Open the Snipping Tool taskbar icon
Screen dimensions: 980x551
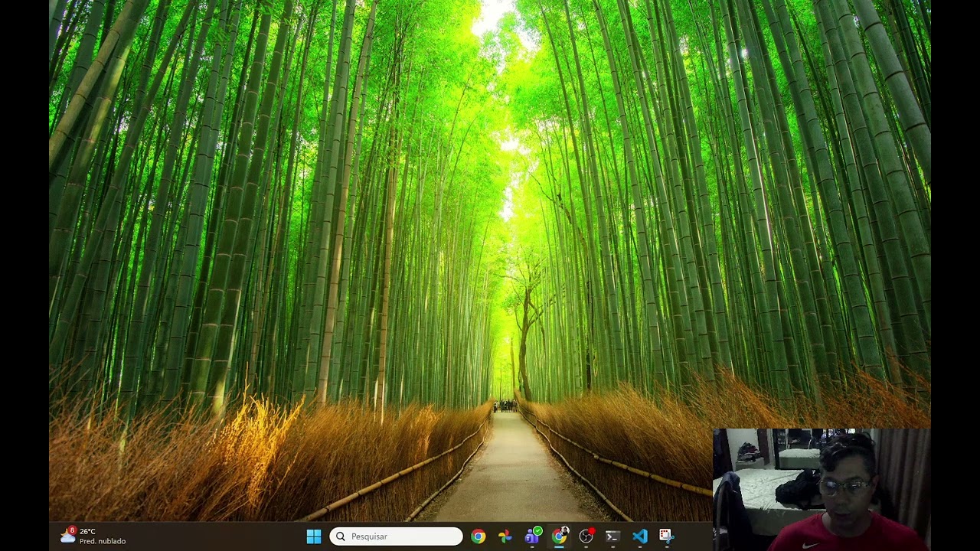coord(667,536)
